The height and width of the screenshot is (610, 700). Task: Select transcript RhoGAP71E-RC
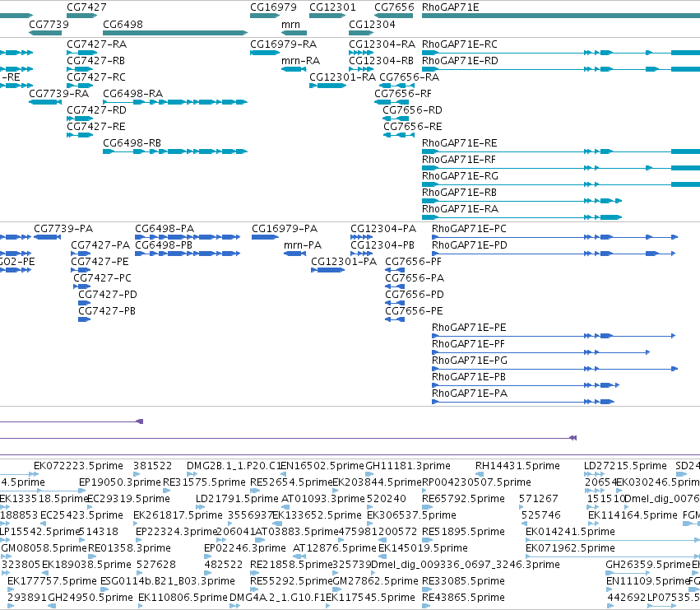pos(561,53)
